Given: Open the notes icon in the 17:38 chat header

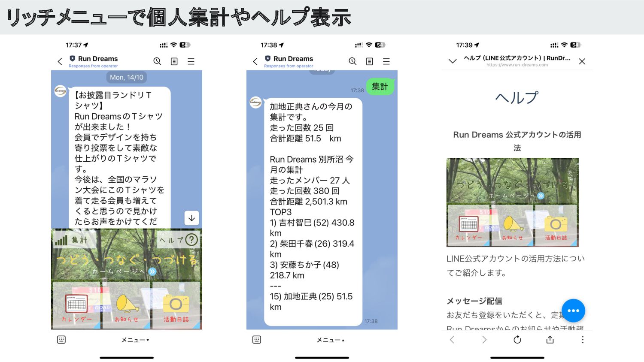Looking at the screenshot, I should click(x=369, y=61).
